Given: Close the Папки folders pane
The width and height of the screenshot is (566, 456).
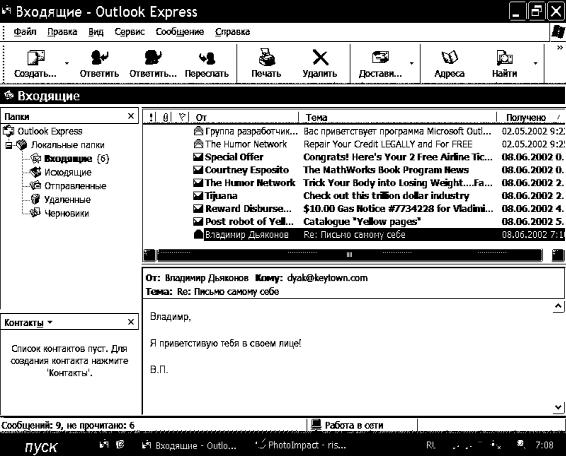Looking at the screenshot, I should pyautogui.click(x=131, y=116).
